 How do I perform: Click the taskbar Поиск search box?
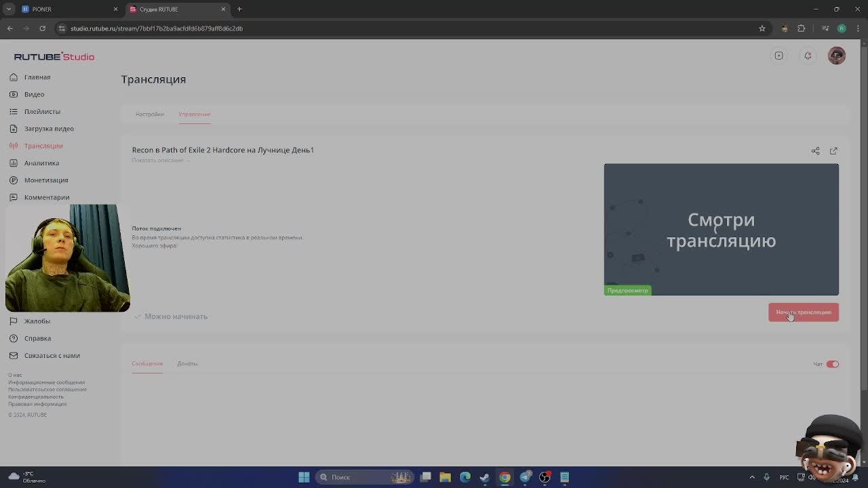point(366,477)
